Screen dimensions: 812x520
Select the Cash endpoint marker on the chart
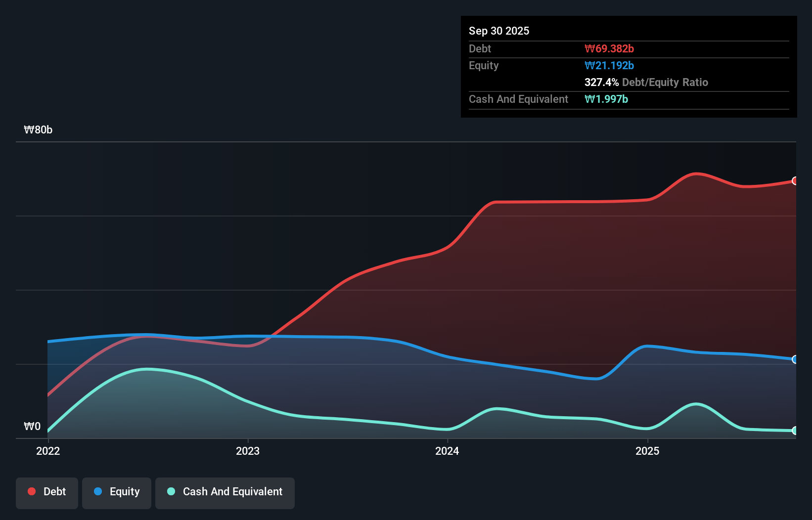click(795, 431)
